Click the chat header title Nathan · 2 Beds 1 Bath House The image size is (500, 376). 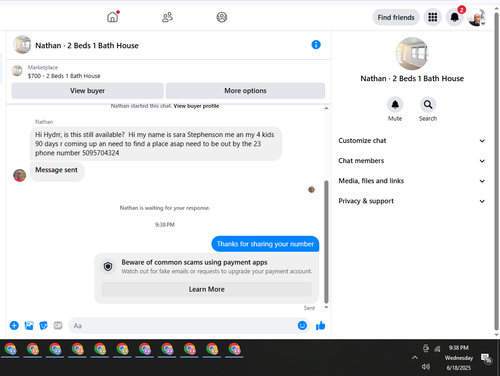pos(87,45)
